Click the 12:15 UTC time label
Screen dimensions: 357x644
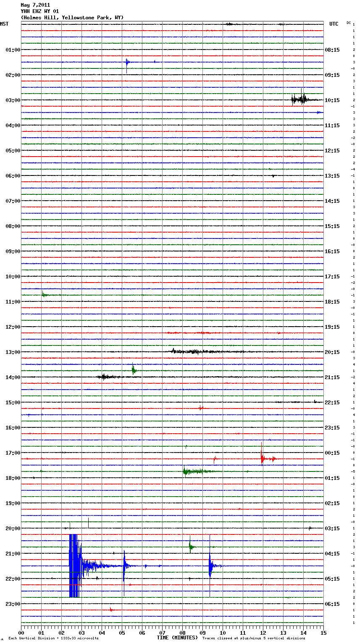pos(332,151)
